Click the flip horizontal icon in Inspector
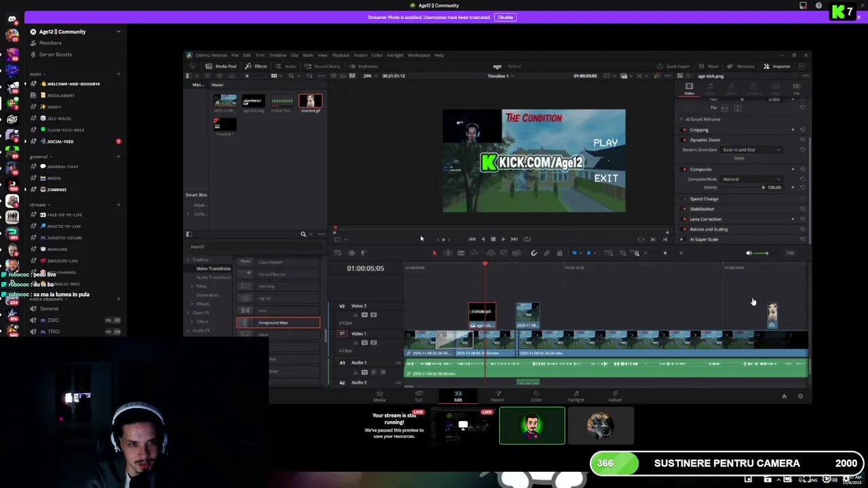The width and height of the screenshot is (868, 488). pyautogui.click(x=724, y=108)
